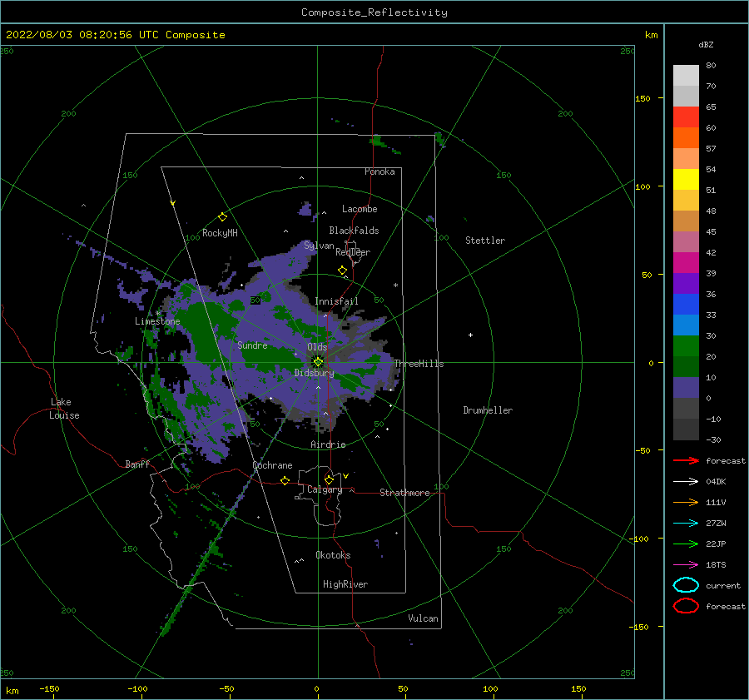
Task: Click the HighRiver city label
Action: pos(345,584)
